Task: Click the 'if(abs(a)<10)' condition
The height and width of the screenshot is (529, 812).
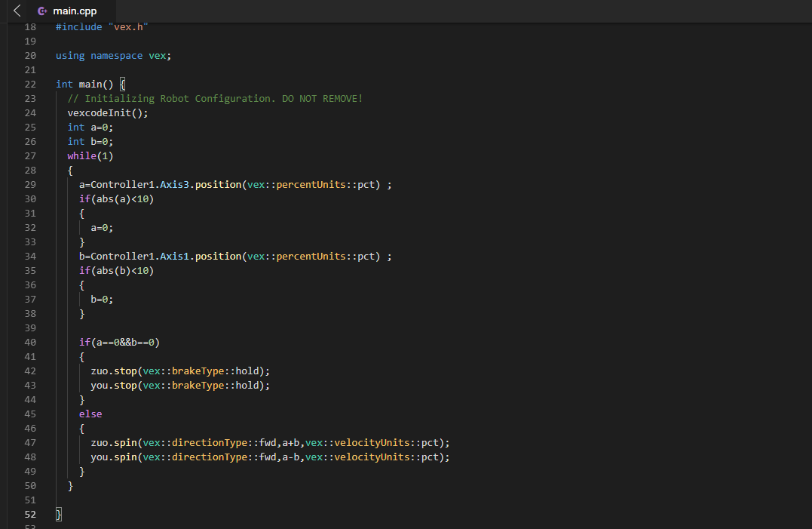Action: 117,199
